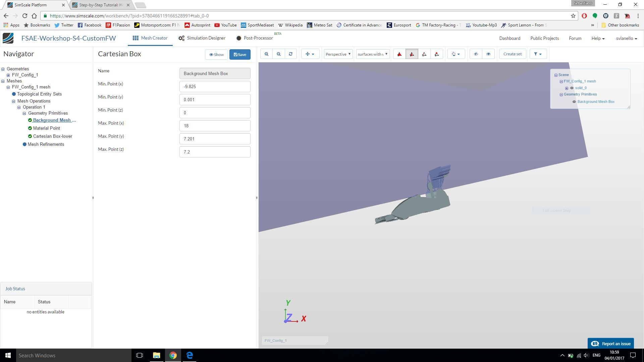Select the face selection pyramid icon
Viewport: 644px width, 362px height.
coord(412,54)
